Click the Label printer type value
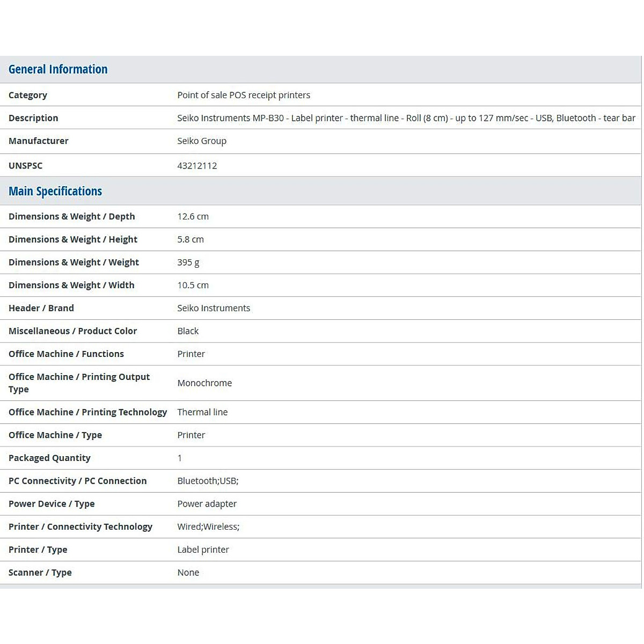This screenshot has width=644, height=644. (x=203, y=550)
